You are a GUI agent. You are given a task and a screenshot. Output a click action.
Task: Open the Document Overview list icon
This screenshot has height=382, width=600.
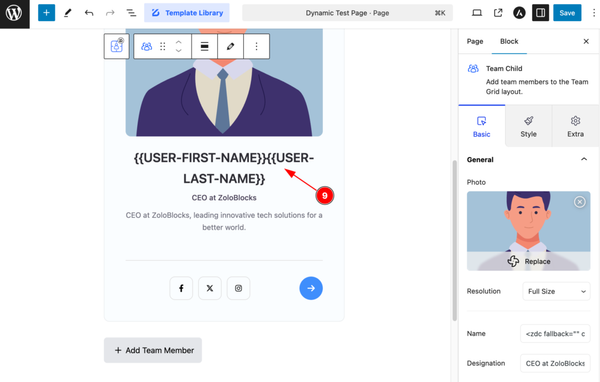(131, 13)
